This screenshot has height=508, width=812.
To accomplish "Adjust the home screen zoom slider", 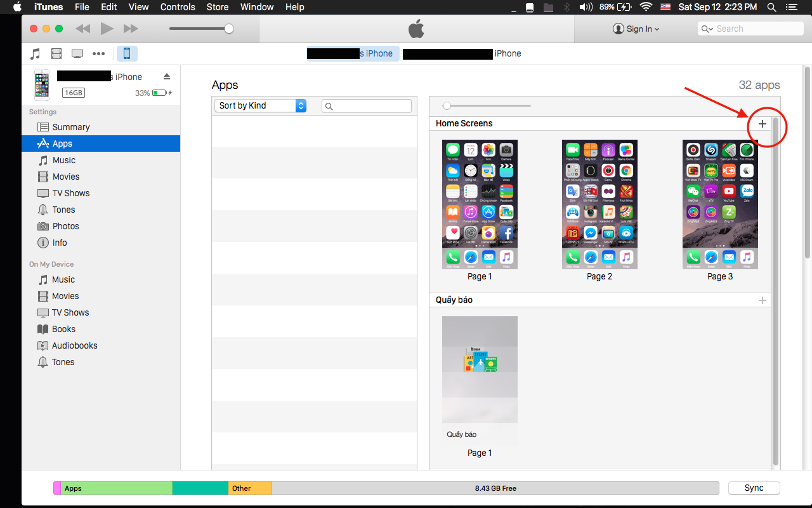I will [x=447, y=105].
